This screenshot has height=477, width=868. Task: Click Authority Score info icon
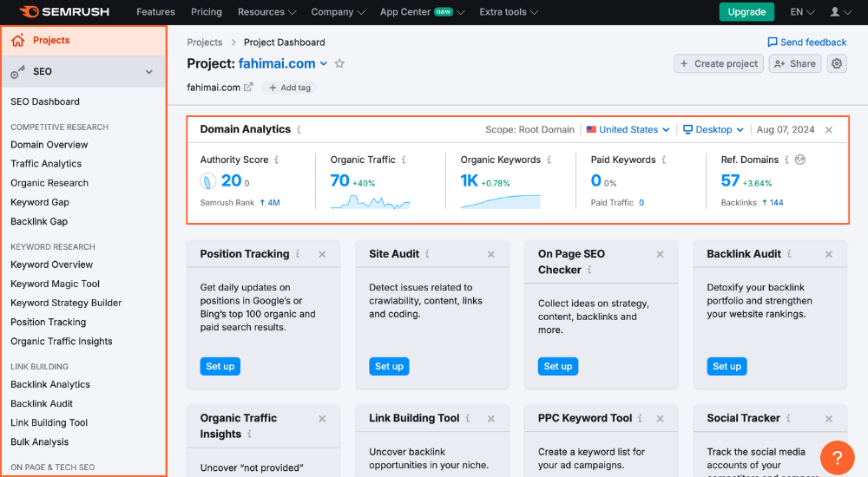[x=277, y=160]
